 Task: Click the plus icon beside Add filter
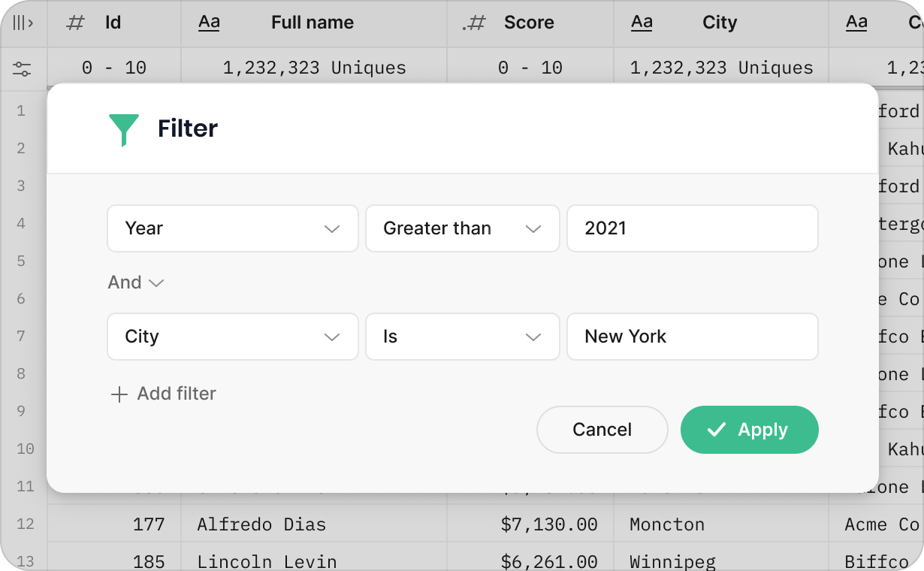coord(119,394)
